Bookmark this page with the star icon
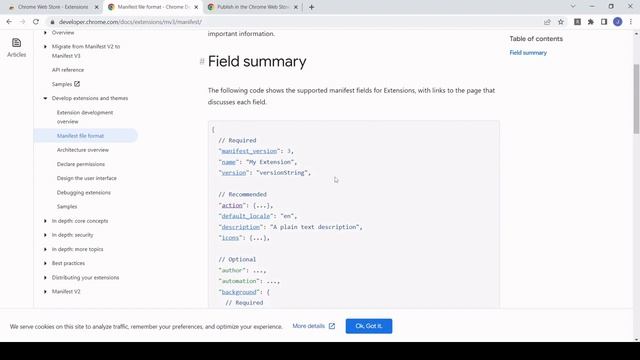This screenshot has height=360, width=640. click(x=561, y=22)
